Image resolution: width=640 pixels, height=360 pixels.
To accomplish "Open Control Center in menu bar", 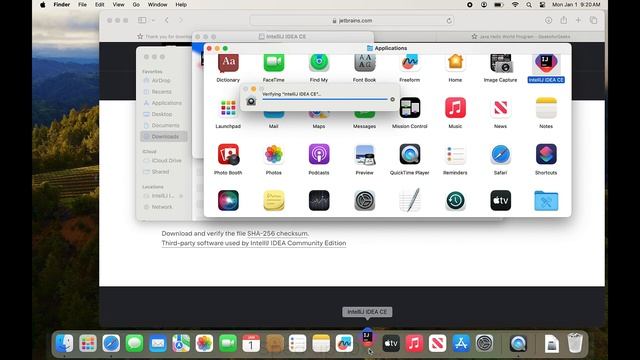I will tap(542, 4).
